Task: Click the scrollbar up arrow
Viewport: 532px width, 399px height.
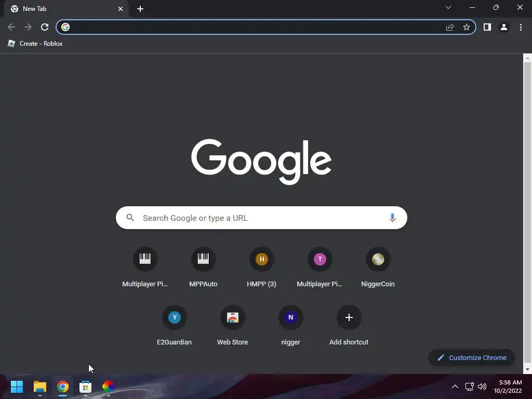Action: [527, 58]
